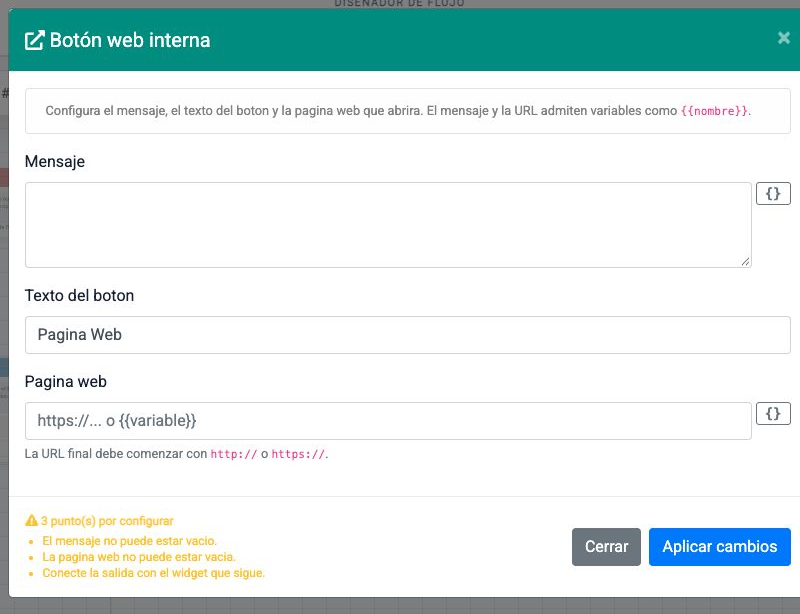
Task: Click 'El mensaje no puede estar vacio.' warning
Action: point(130,541)
